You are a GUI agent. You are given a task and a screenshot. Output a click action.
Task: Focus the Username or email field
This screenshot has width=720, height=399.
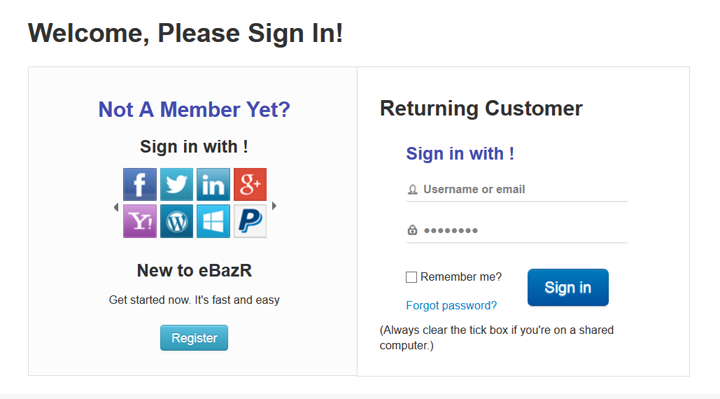pos(517,190)
